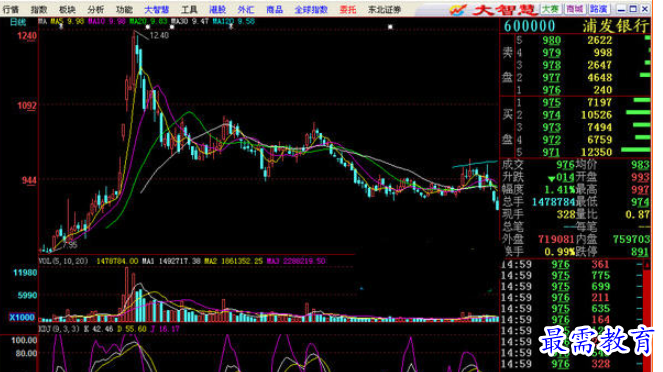663x372 pixels.
Task: Click the 1240 price axis label
Action: [x=27, y=36]
